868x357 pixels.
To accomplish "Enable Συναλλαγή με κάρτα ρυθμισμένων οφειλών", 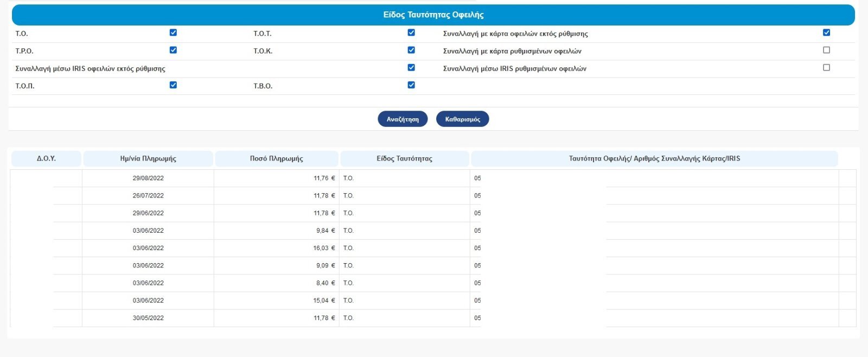I will [826, 50].
